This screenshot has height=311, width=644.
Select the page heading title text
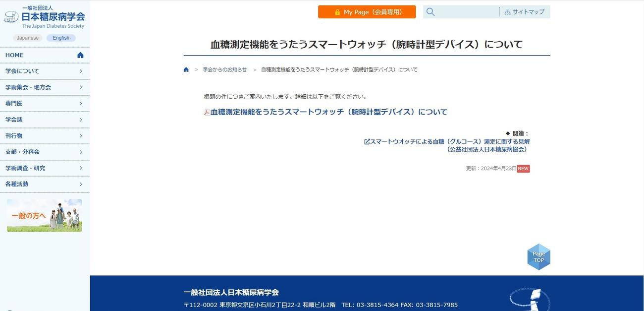coord(367,44)
